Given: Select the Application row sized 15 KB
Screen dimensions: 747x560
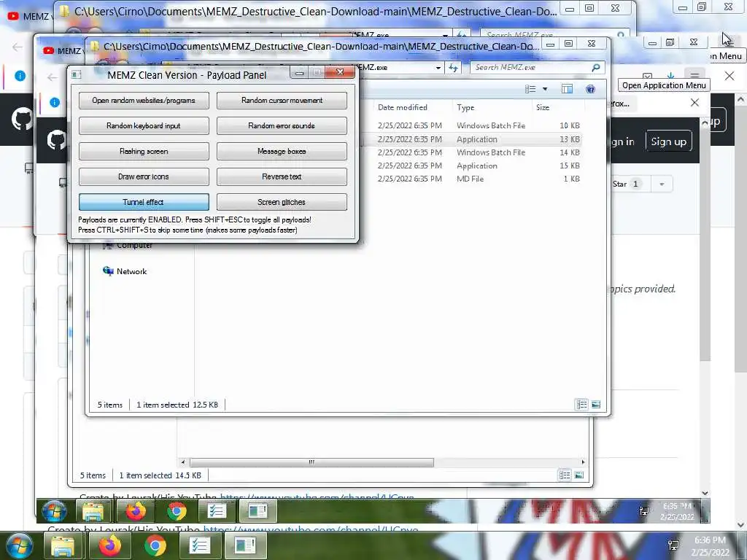Looking at the screenshot, I should pos(479,166).
